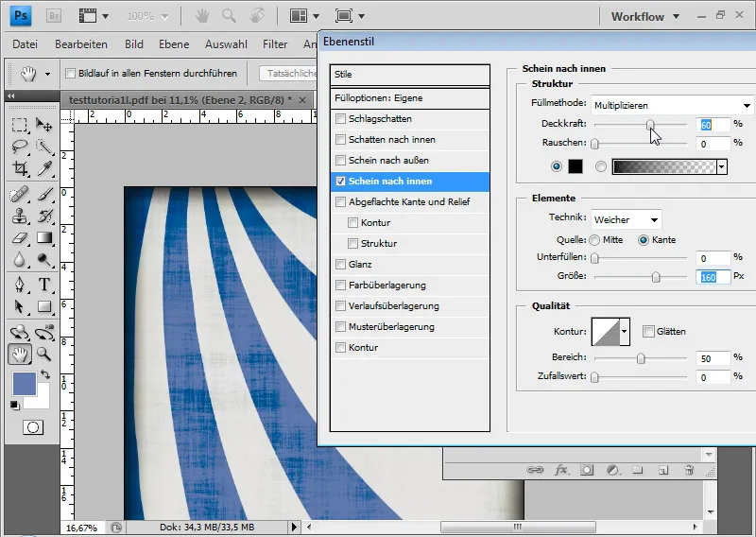The image size is (756, 537).
Task: Click the delete layer trash icon
Action: point(689,470)
